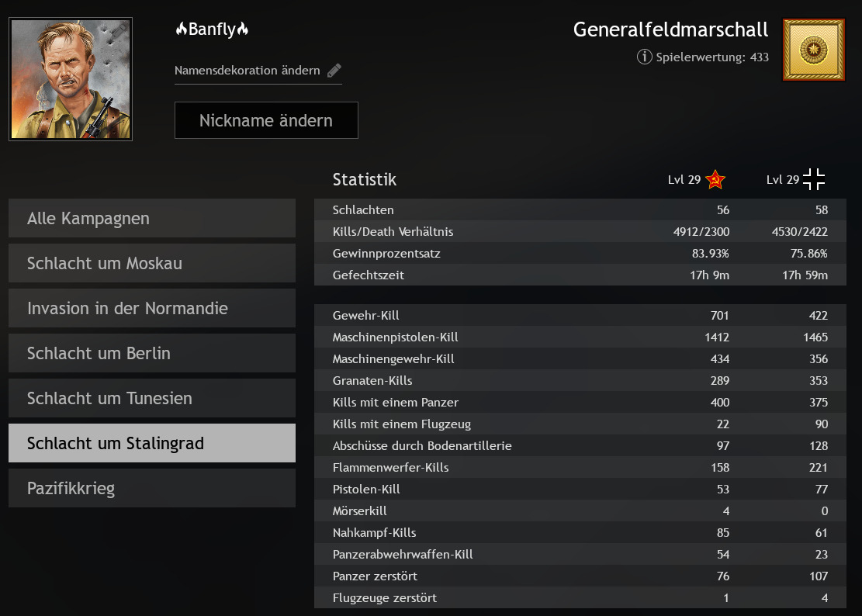Click the pencil icon beside Namensdekoration ändern
The image size is (862, 616).
(334, 71)
